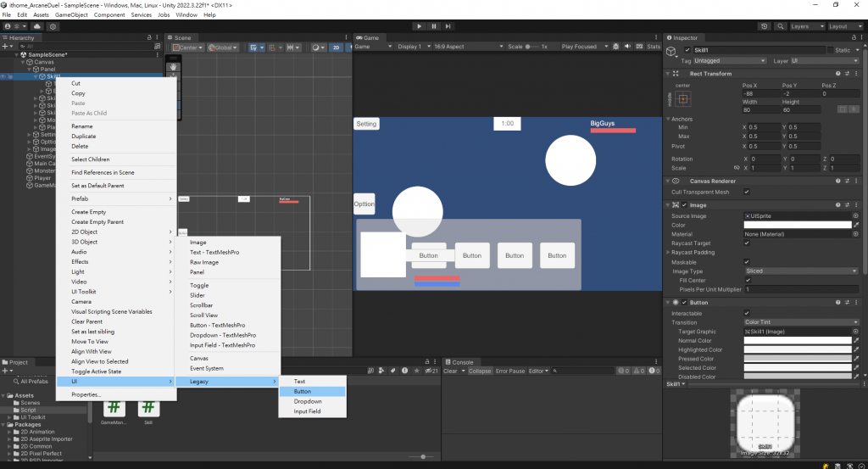
Task: Uncheck the Raycast Target checkbox
Action: tap(747, 243)
